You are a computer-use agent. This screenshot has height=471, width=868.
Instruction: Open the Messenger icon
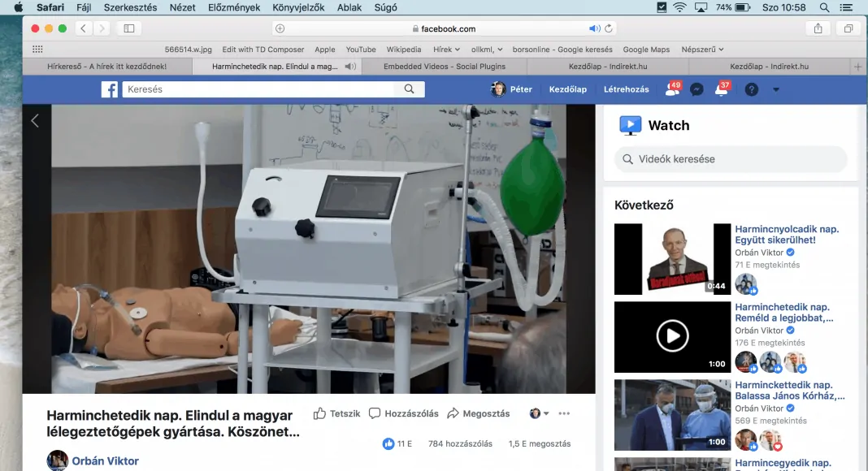(697, 89)
